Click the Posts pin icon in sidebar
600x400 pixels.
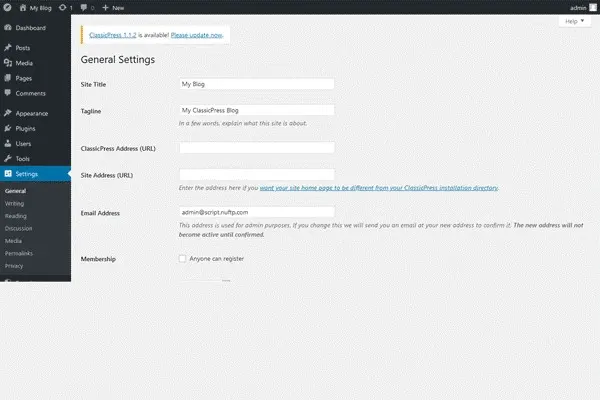coord(9,47)
